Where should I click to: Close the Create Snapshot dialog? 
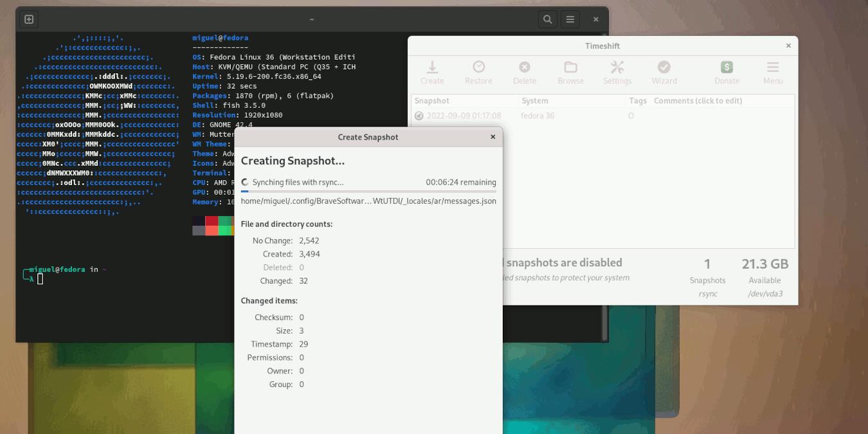(493, 137)
